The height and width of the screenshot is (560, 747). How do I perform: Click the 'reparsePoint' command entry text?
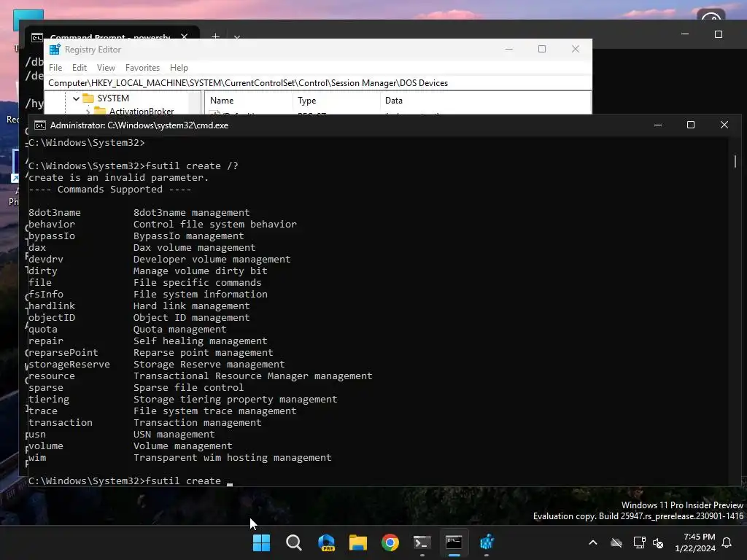coord(63,353)
